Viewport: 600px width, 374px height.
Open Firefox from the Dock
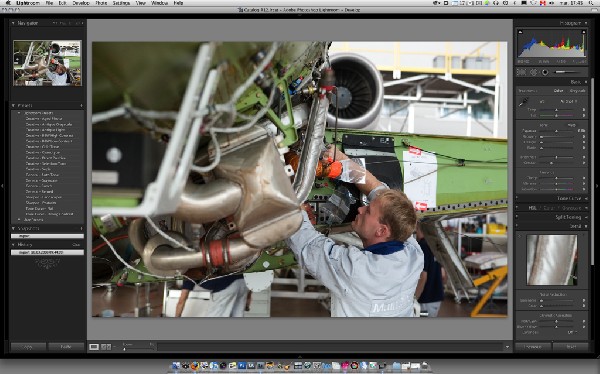(195, 366)
